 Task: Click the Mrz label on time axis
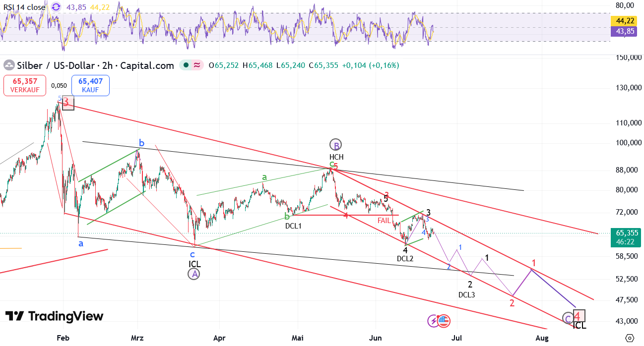point(137,338)
